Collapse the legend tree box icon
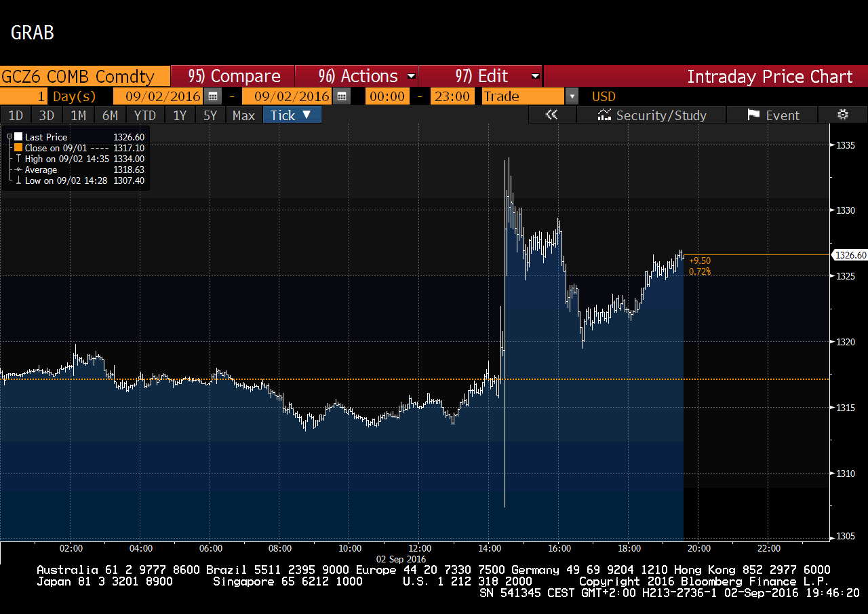Image resolution: width=868 pixels, height=614 pixels. [9, 136]
